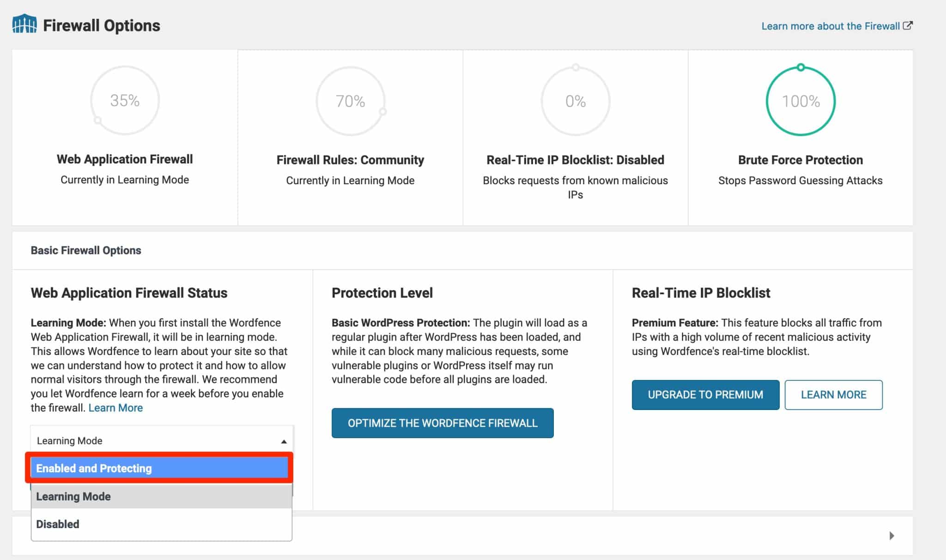946x560 pixels.
Task: Click Upgrade to Premium button
Action: (705, 395)
